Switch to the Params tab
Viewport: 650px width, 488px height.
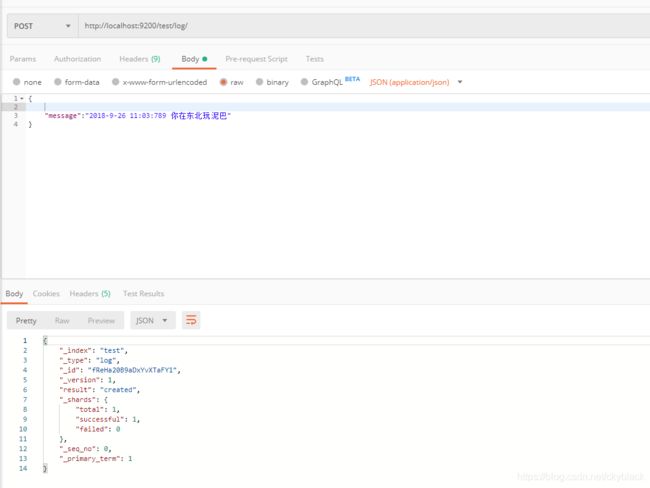coord(23,59)
